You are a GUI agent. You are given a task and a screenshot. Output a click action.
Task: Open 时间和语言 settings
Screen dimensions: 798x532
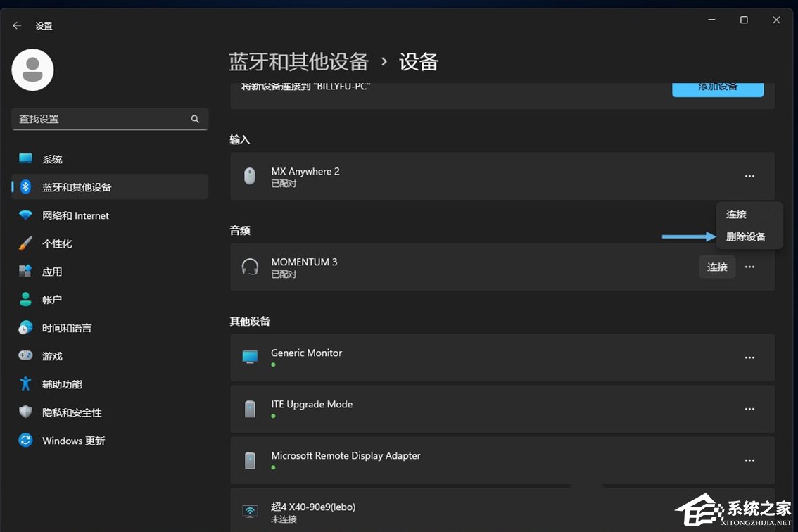point(66,329)
